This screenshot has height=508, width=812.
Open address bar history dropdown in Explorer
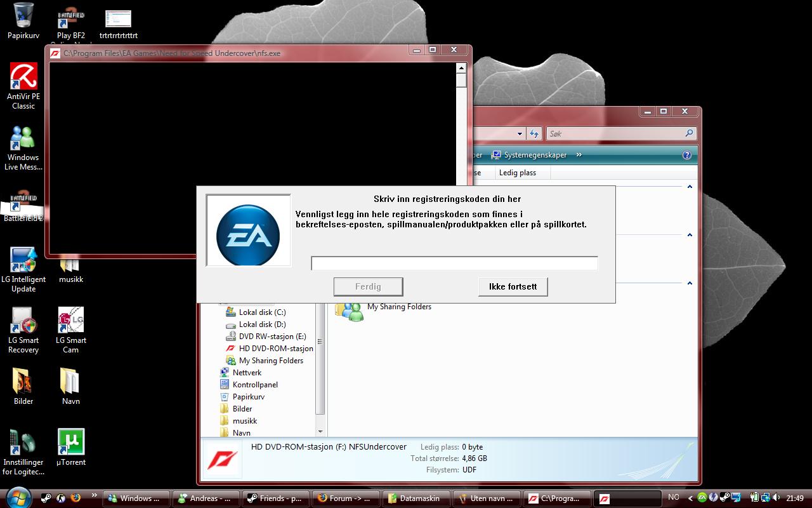tap(520, 133)
